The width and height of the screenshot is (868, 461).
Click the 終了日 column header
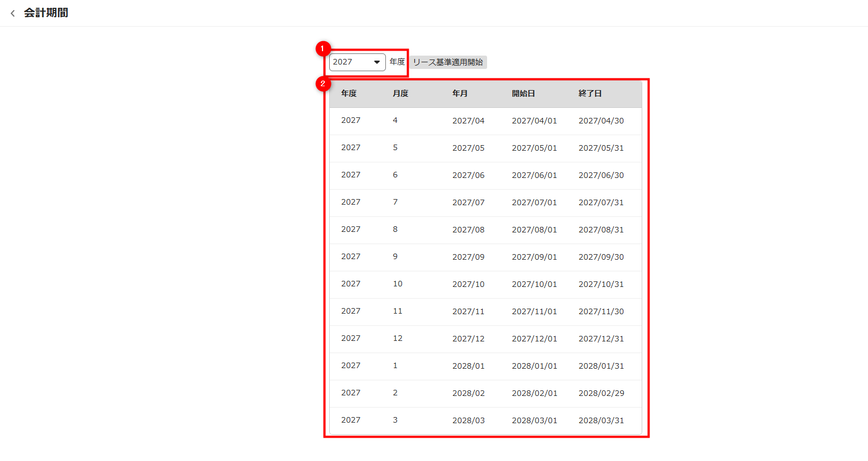[590, 93]
